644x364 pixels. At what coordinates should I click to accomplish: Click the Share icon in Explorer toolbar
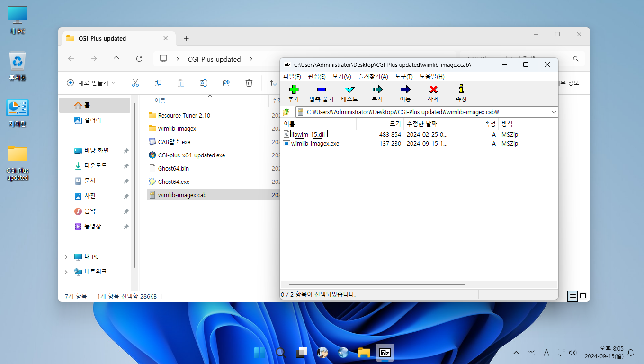click(226, 83)
